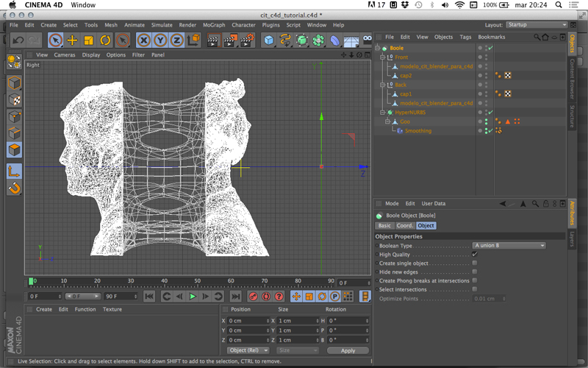Add a Cube primitive object
The image size is (588, 368).
268,40
